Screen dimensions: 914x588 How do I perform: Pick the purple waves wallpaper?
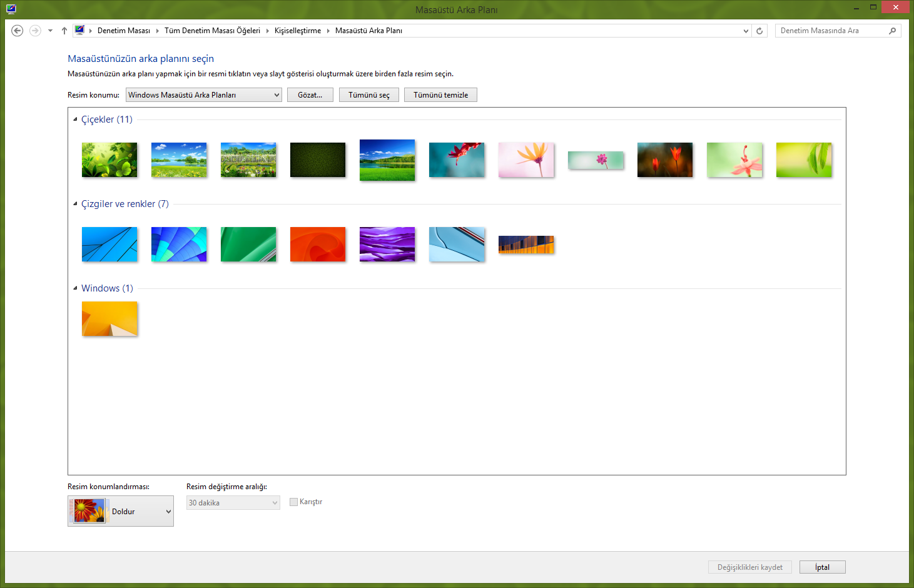click(387, 244)
